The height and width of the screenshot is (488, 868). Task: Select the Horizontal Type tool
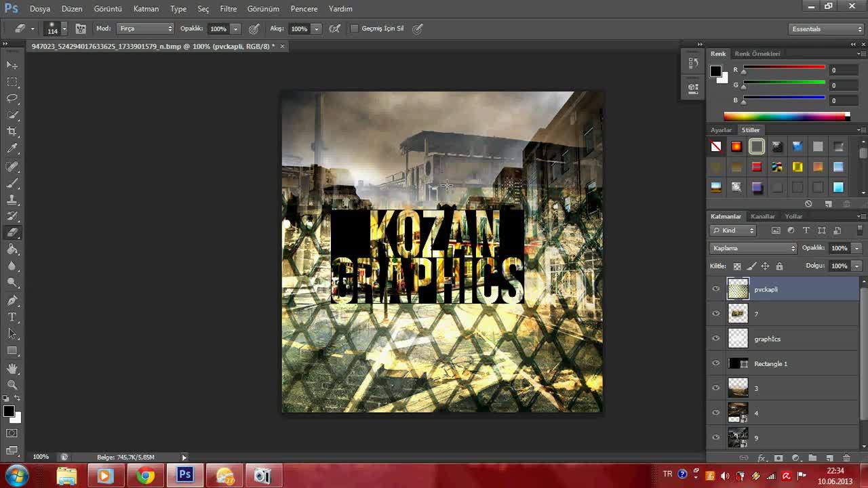[12, 317]
